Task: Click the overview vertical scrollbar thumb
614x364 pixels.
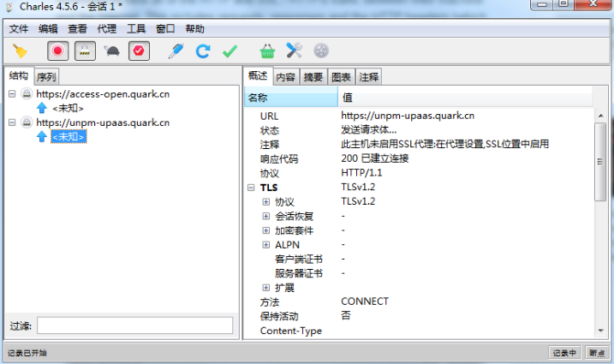Action: [x=600, y=162]
